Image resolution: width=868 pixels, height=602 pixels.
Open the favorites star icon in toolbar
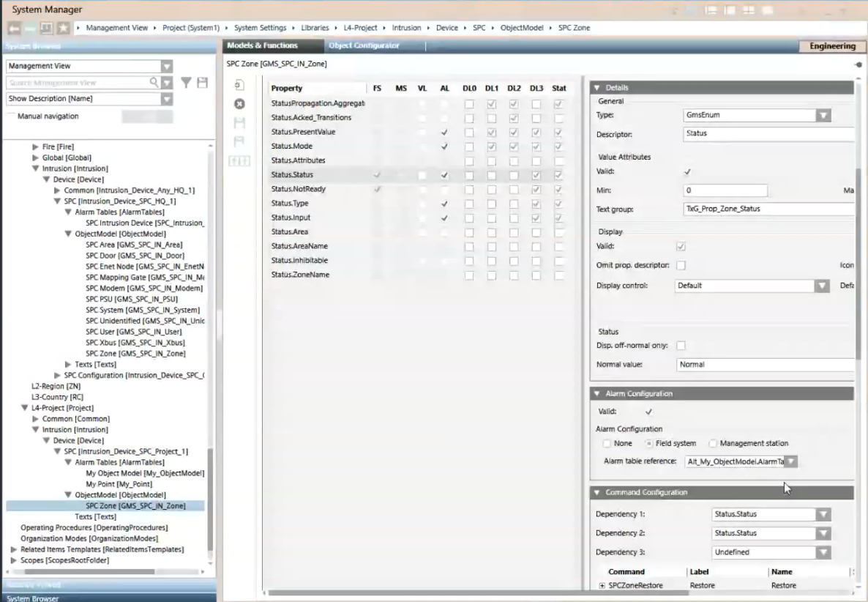pyautogui.click(x=64, y=27)
